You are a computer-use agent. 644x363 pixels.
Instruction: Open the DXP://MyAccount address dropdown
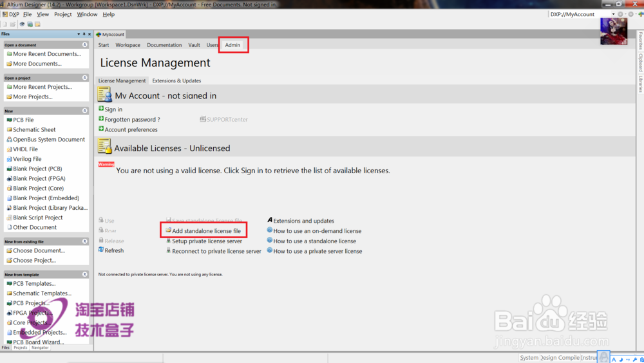pos(613,14)
